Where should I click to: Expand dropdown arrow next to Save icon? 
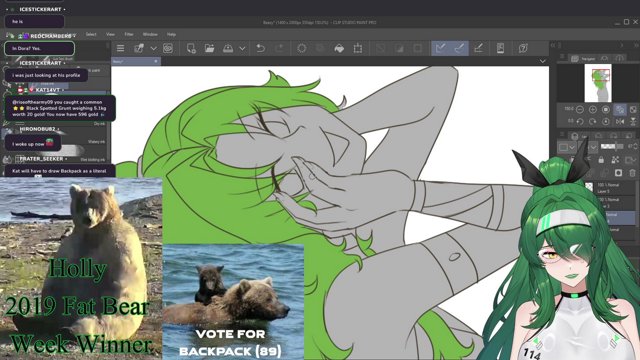[242, 49]
